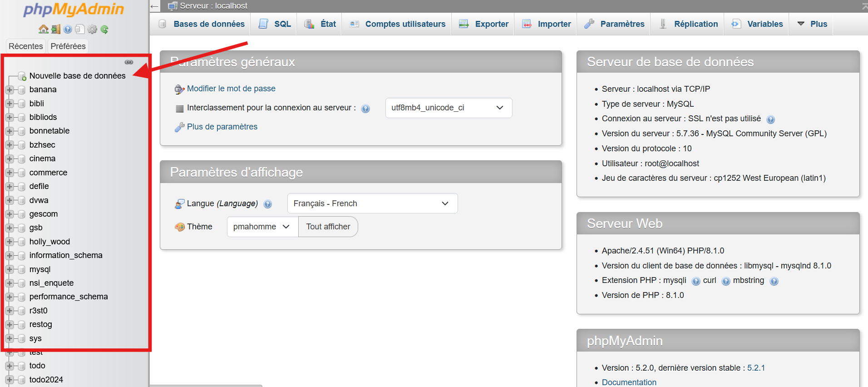This screenshot has width=868, height=387.
Task: Select the holly_wood database
Action: click(49, 242)
